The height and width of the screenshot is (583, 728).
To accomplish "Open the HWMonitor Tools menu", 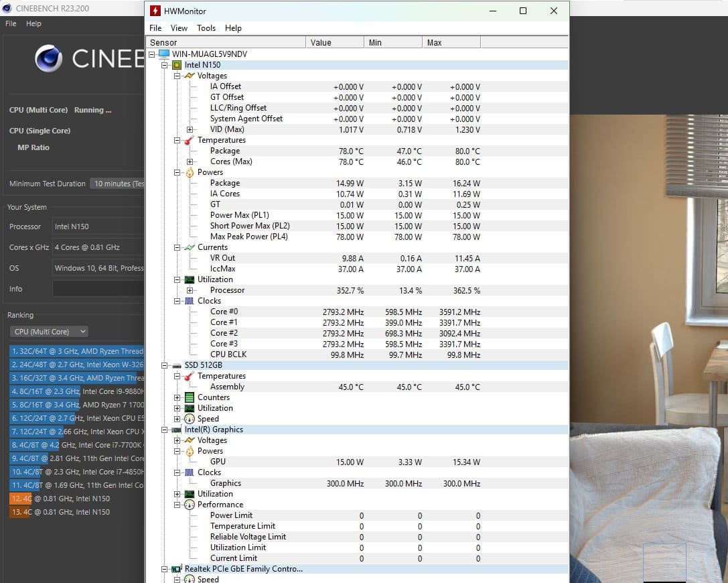I will 206,28.
